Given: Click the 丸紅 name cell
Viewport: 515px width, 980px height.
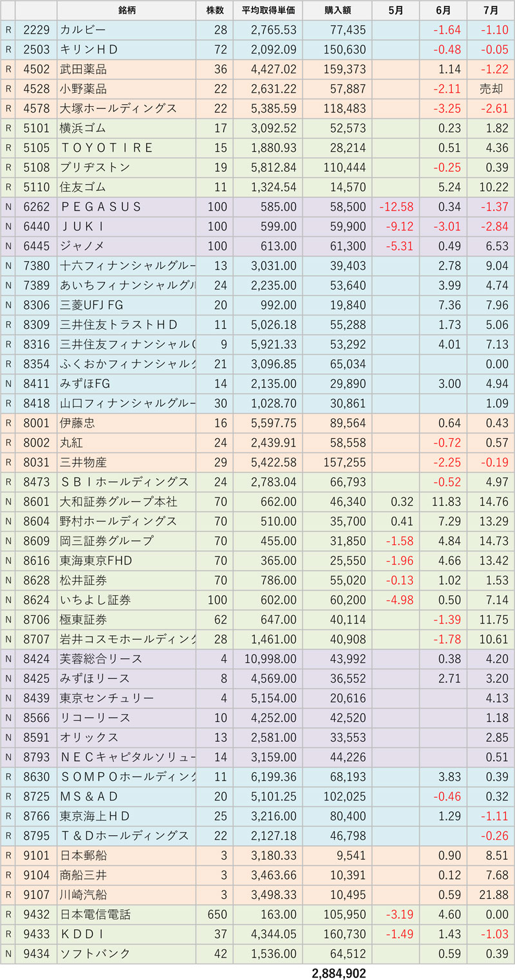Looking at the screenshot, I should coord(126,443).
